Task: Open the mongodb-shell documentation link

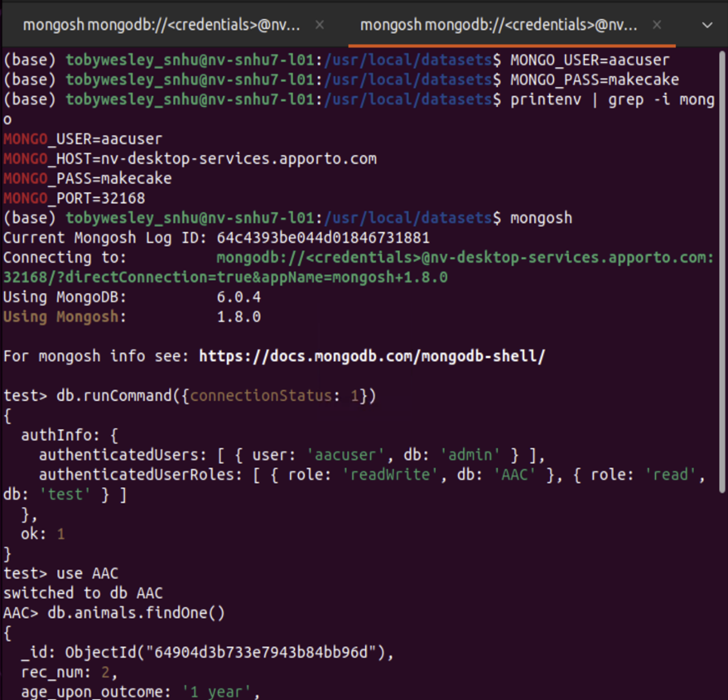Action: point(370,355)
